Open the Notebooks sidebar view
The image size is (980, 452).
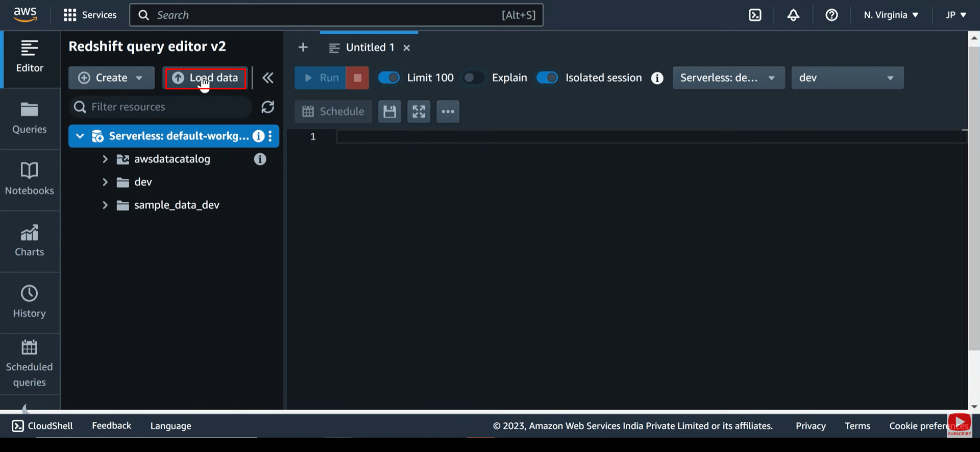pyautogui.click(x=30, y=180)
